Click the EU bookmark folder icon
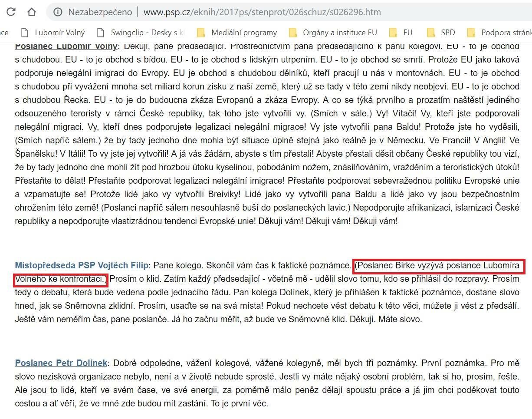 [x=394, y=33]
